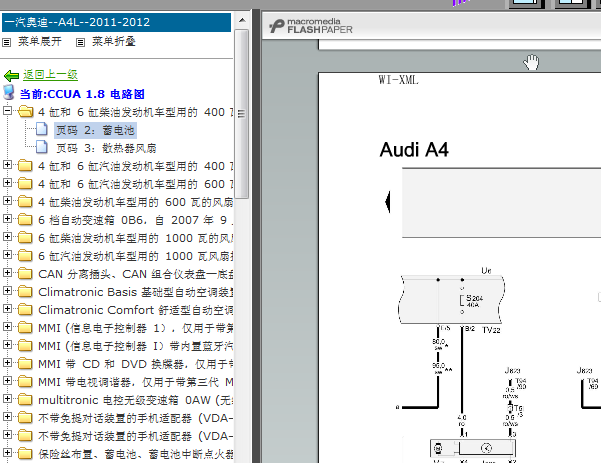Click the Macromedia FlashPaper logo

click(x=310, y=26)
